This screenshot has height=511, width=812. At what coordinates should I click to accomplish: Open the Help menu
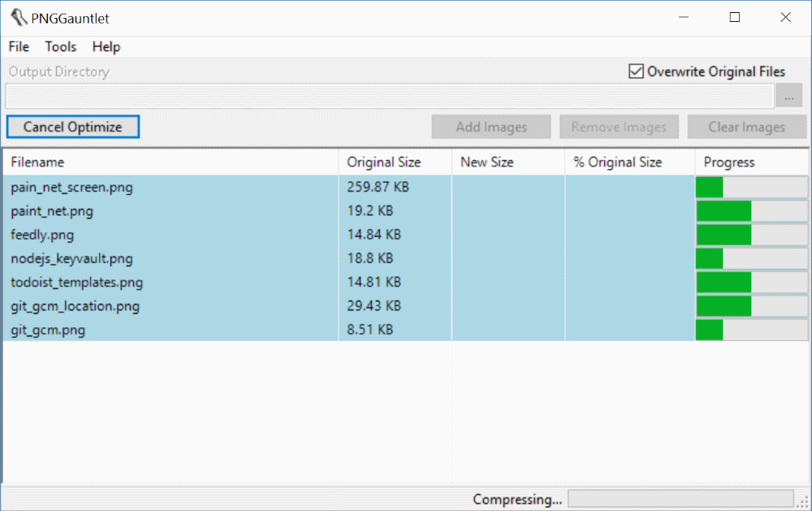pos(106,46)
